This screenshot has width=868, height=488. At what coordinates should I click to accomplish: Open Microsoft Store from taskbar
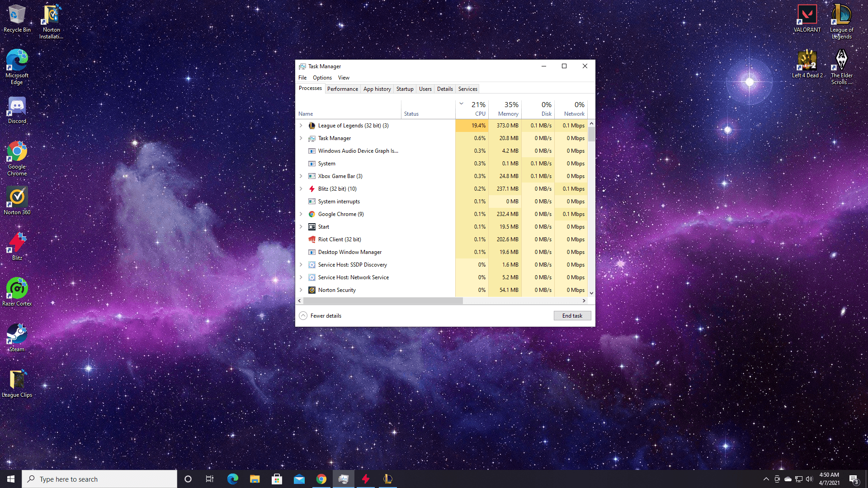click(277, 479)
